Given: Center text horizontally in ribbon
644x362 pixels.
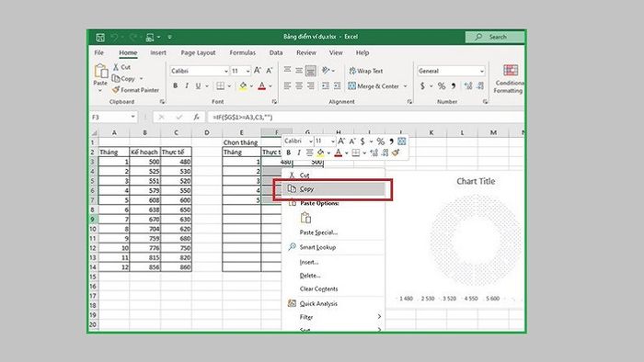Looking at the screenshot, I should tap(299, 85).
